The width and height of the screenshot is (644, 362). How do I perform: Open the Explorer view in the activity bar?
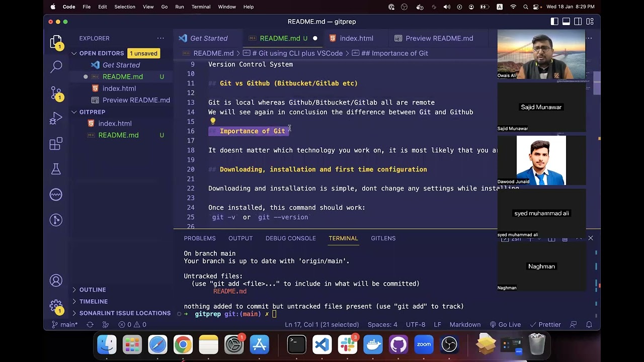click(56, 41)
